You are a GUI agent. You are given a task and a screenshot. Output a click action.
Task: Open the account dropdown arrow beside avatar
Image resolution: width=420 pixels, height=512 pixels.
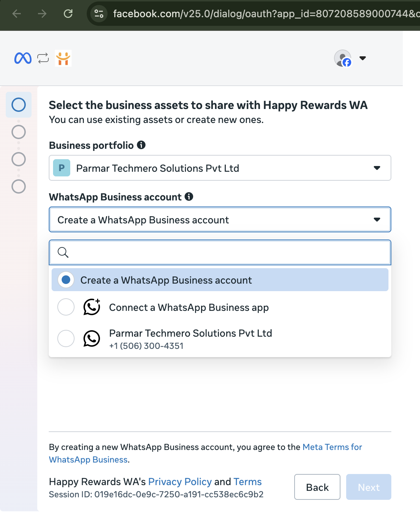[x=363, y=58]
